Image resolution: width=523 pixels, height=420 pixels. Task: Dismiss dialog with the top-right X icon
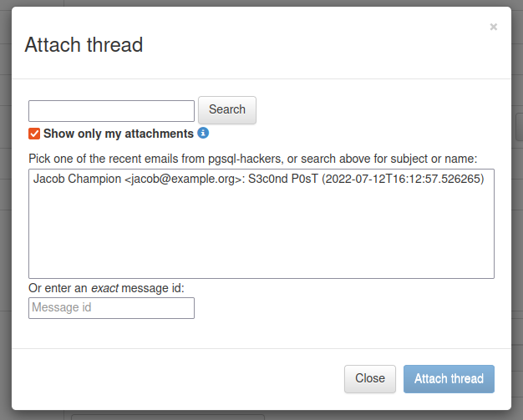(x=494, y=27)
